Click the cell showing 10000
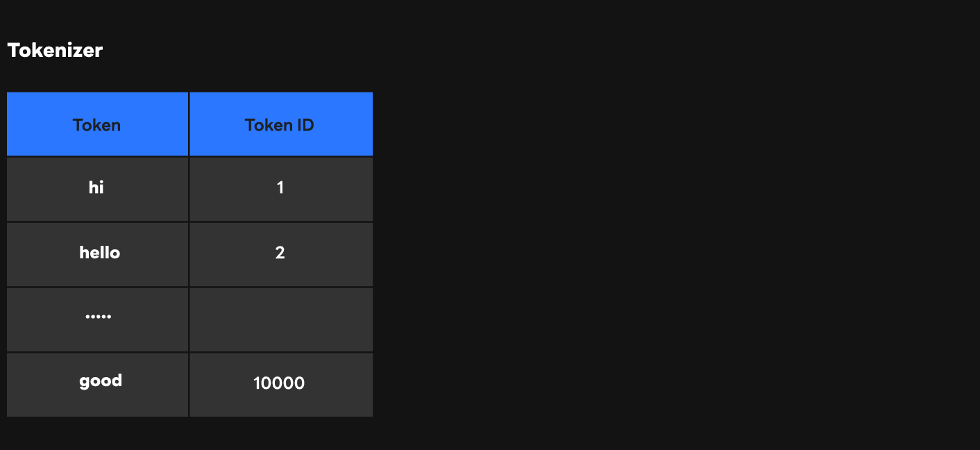This screenshot has width=980, height=450. [x=281, y=385]
